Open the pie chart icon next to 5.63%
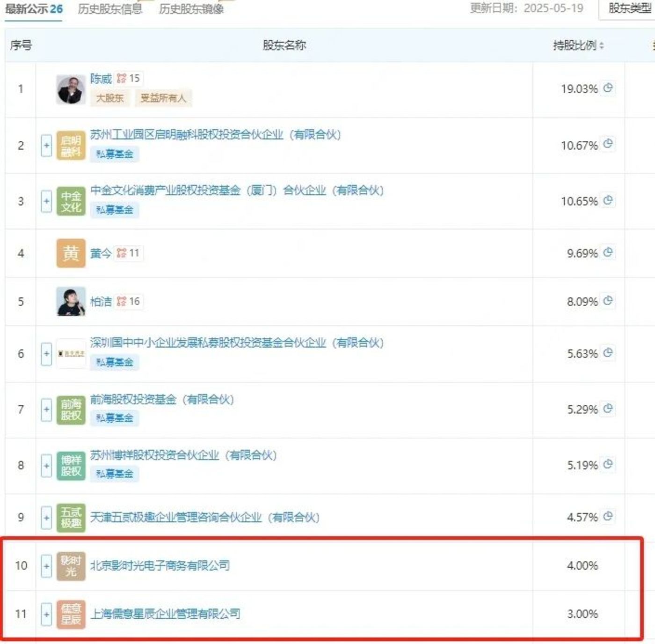655x644 pixels. [x=608, y=353]
